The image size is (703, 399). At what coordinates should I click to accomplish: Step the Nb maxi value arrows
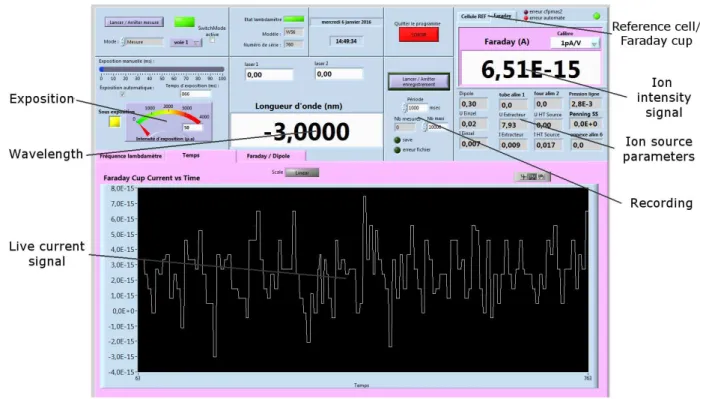pos(425,127)
